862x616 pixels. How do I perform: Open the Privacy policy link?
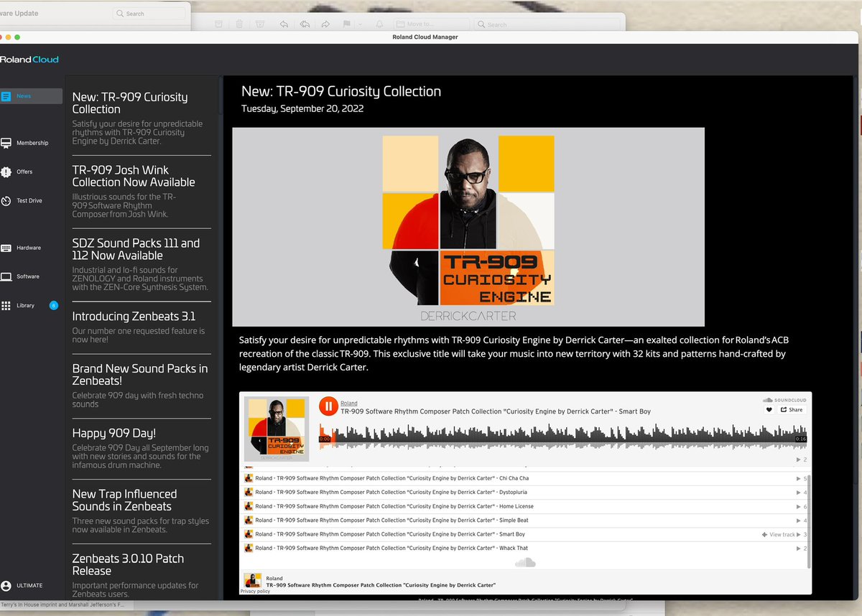click(255, 592)
